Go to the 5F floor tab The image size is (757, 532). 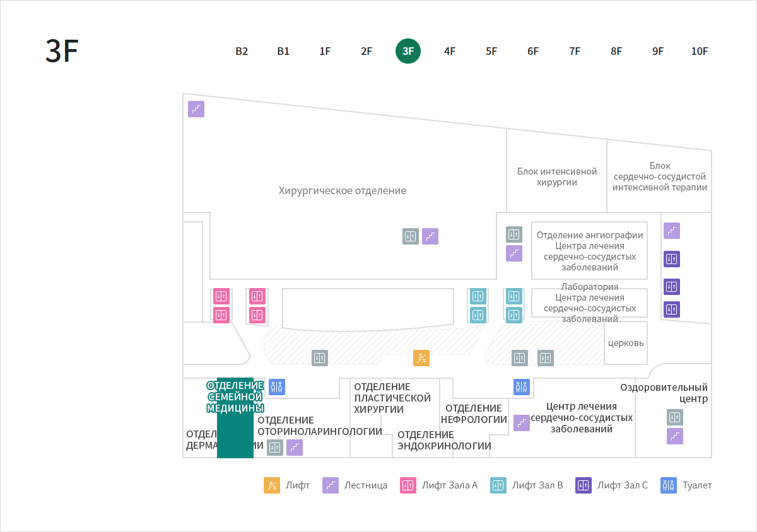[x=491, y=51]
